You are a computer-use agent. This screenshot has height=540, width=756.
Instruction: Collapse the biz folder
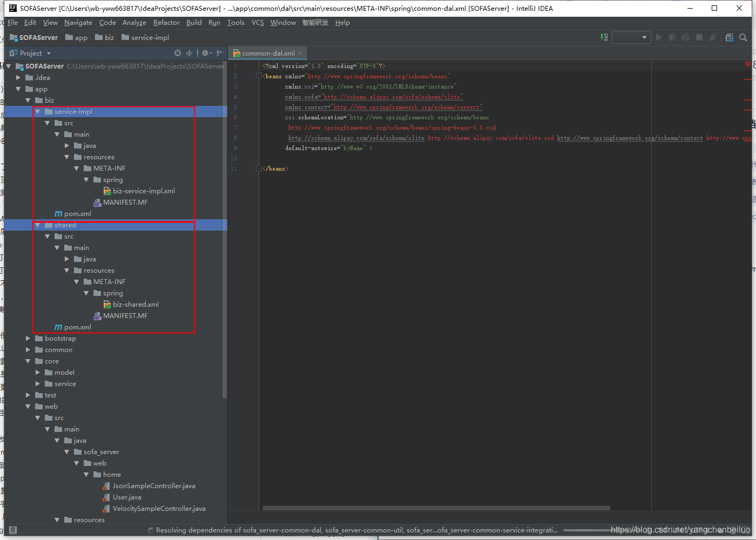click(x=28, y=100)
